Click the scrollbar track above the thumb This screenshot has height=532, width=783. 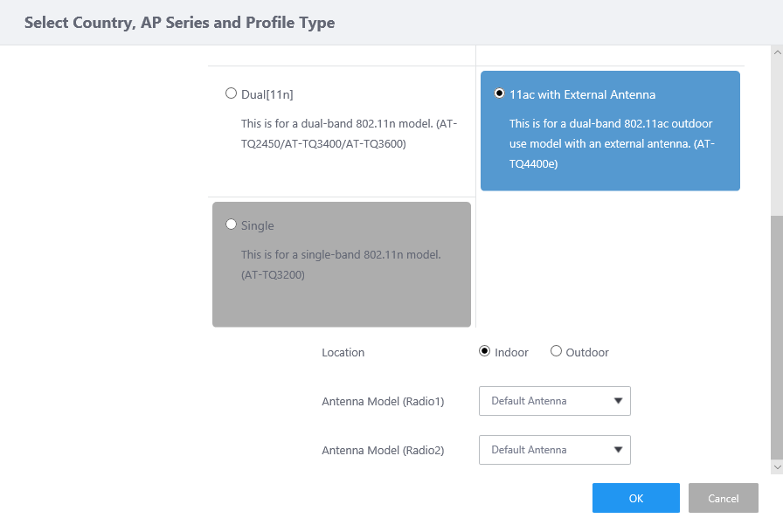[777, 131]
